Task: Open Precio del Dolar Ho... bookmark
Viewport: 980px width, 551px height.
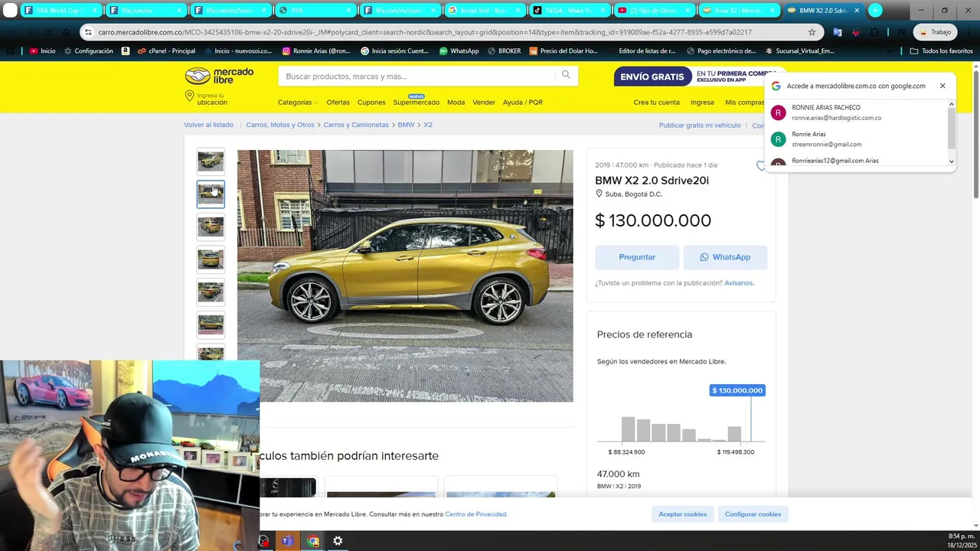Action: point(563,51)
